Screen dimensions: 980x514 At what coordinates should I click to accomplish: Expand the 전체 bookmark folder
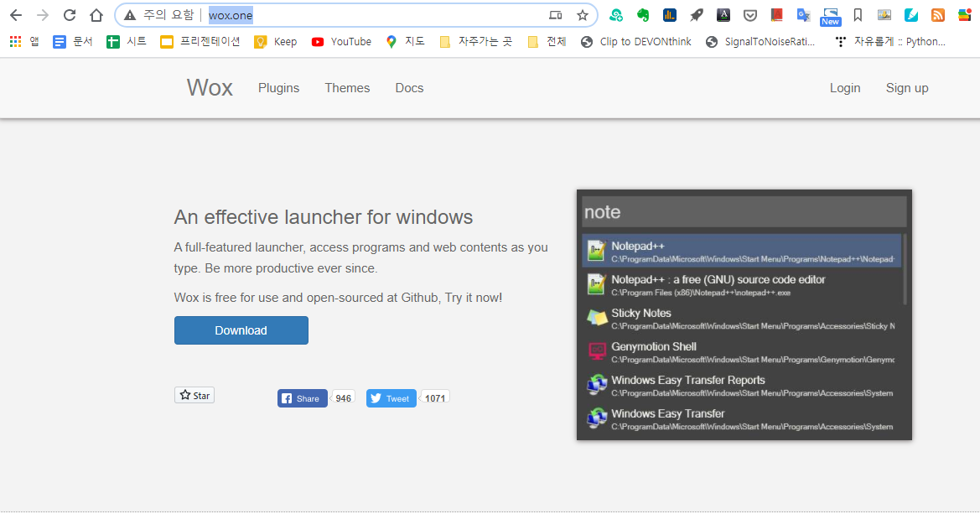(547, 41)
